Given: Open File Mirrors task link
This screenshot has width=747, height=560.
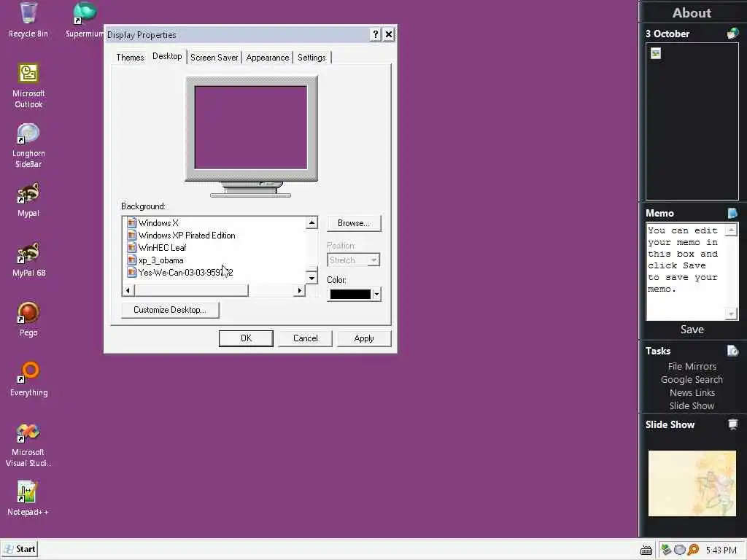Looking at the screenshot, I should pos(692,366).
